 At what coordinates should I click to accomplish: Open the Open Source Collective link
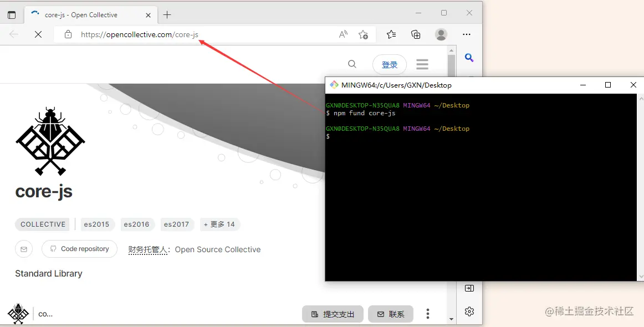click(218, 250)
